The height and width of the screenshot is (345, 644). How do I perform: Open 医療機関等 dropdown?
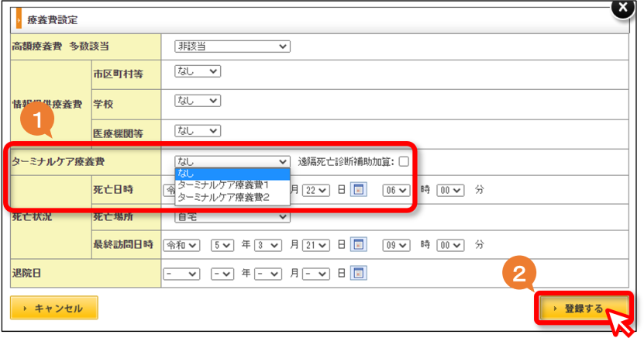click(198, 131)
